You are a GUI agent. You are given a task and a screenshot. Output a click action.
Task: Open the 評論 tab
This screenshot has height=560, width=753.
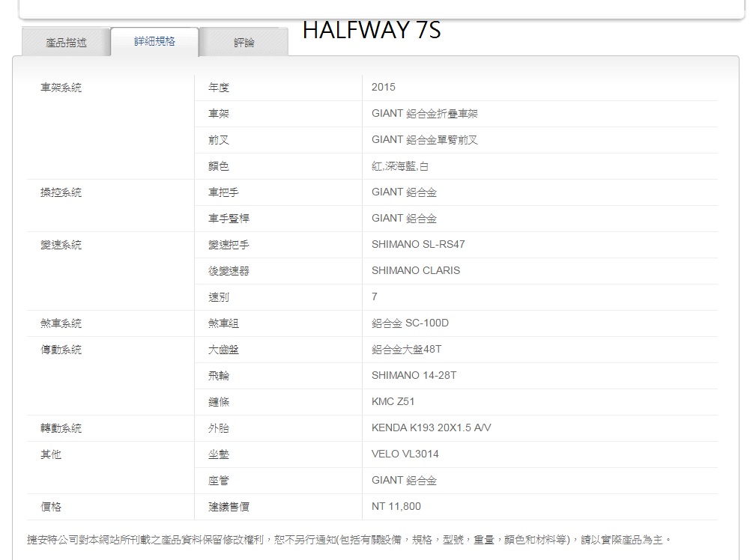click(x=244, y=42)
